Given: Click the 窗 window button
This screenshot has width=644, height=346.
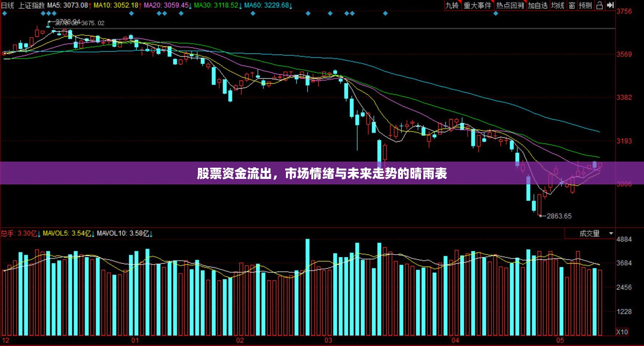Looking at the screenshot, I should [x=572, y=6].
